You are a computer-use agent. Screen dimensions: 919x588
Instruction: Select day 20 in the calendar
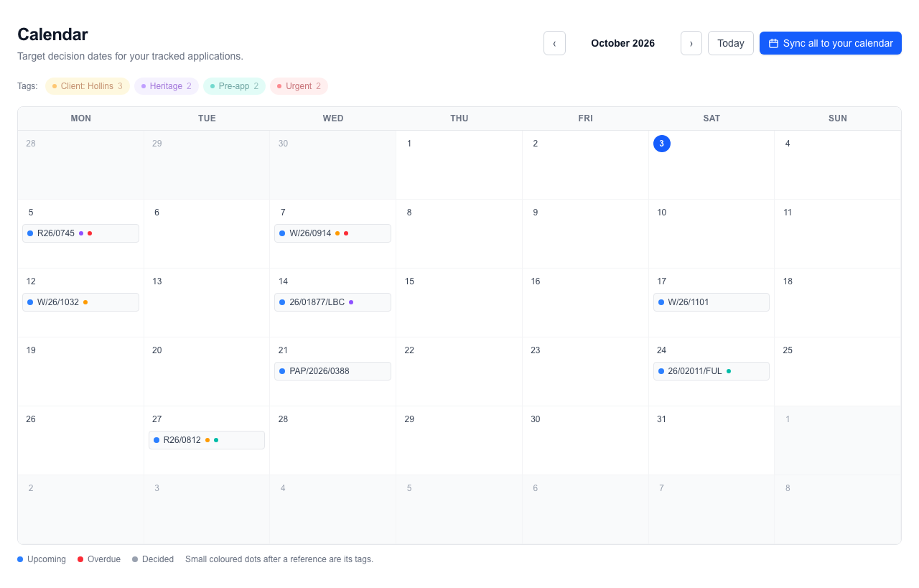point(157,350)
